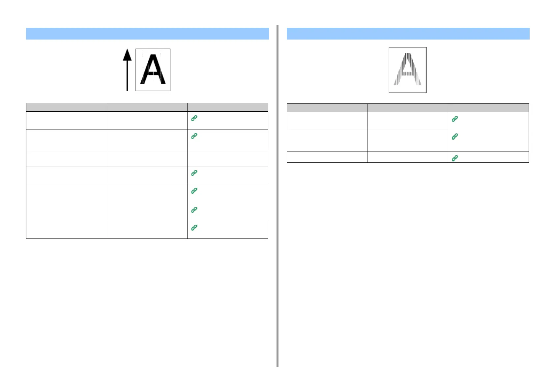Open the upper link icon in left table's fifth row

[194, 191]
